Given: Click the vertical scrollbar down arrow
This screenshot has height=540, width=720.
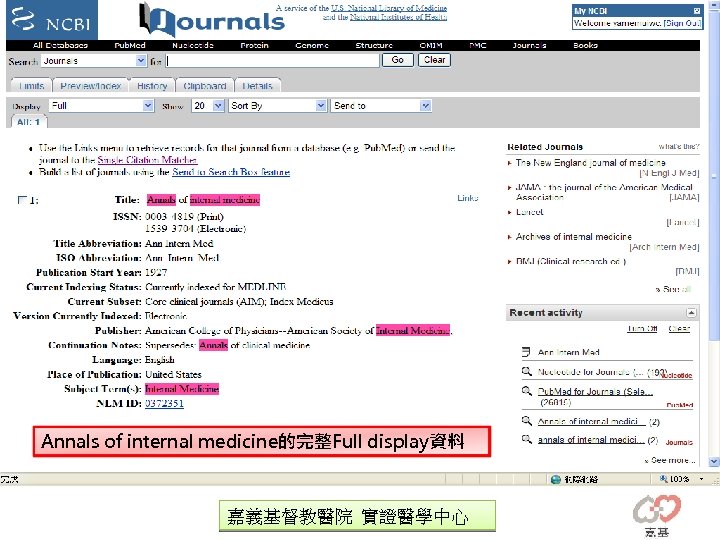Looking at the screenshot, I should (714, 461).
